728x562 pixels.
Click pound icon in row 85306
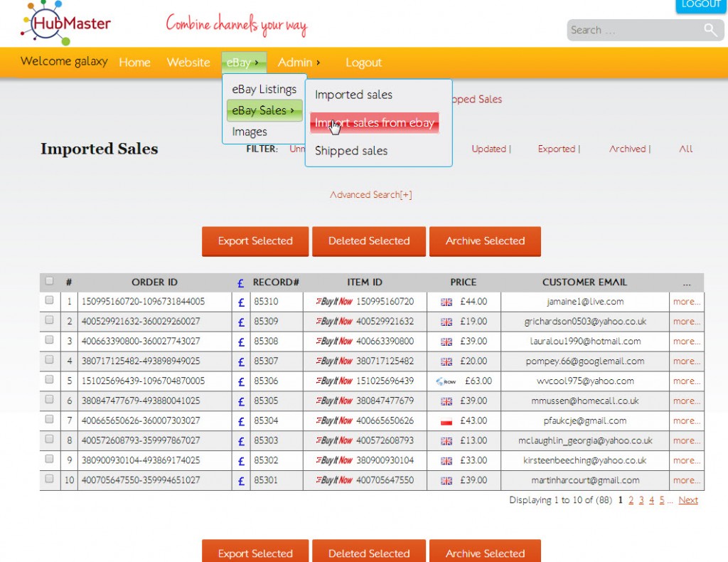[x=241, y=382]
